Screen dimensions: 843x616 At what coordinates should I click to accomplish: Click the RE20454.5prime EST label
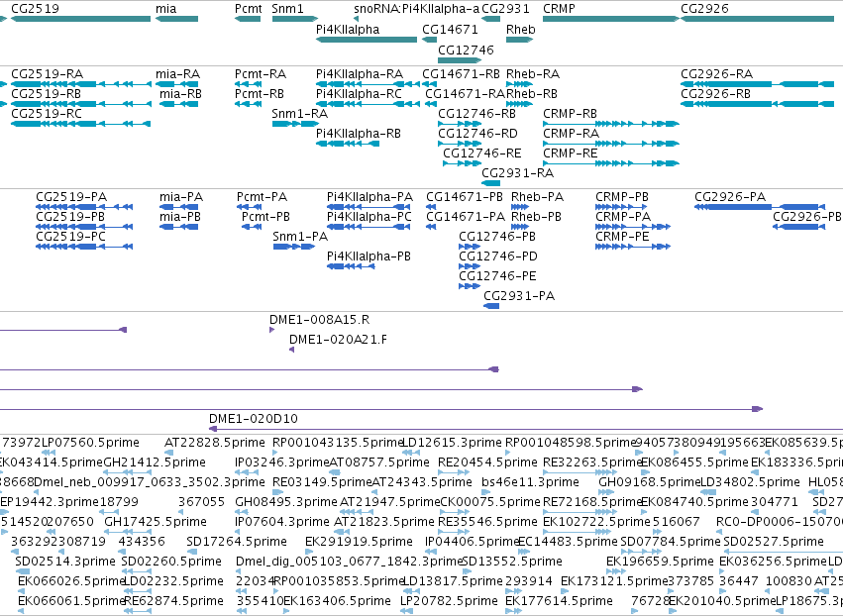(487, 462)
